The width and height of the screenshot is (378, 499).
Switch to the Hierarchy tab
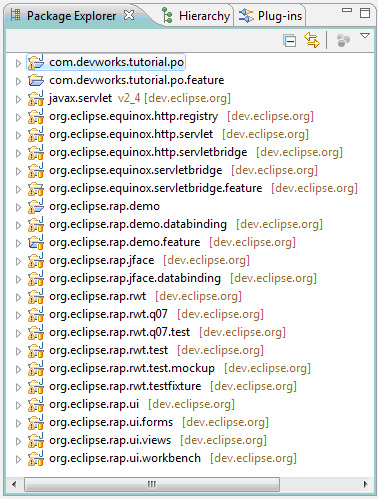(196, 16)
